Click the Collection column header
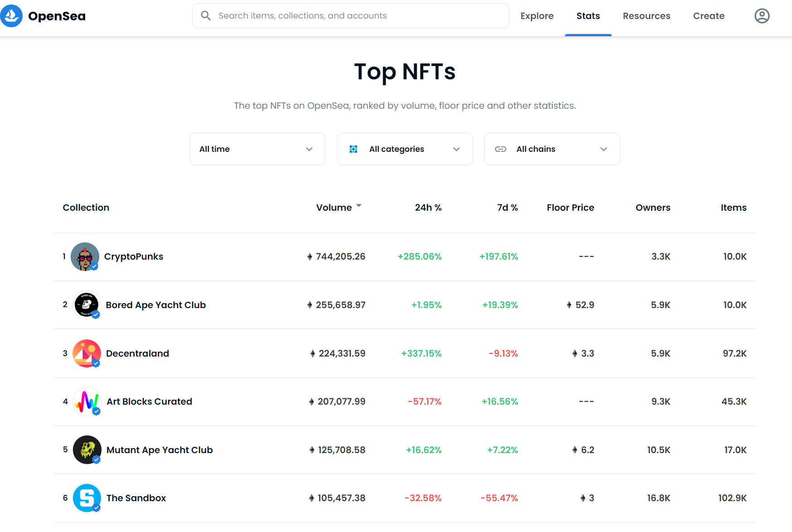Image resolution: width=792 pixels, height=532 pixels. point(86,208)
